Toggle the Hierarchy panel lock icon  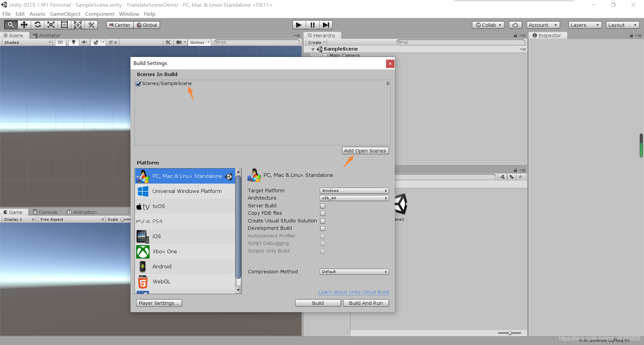515,36
